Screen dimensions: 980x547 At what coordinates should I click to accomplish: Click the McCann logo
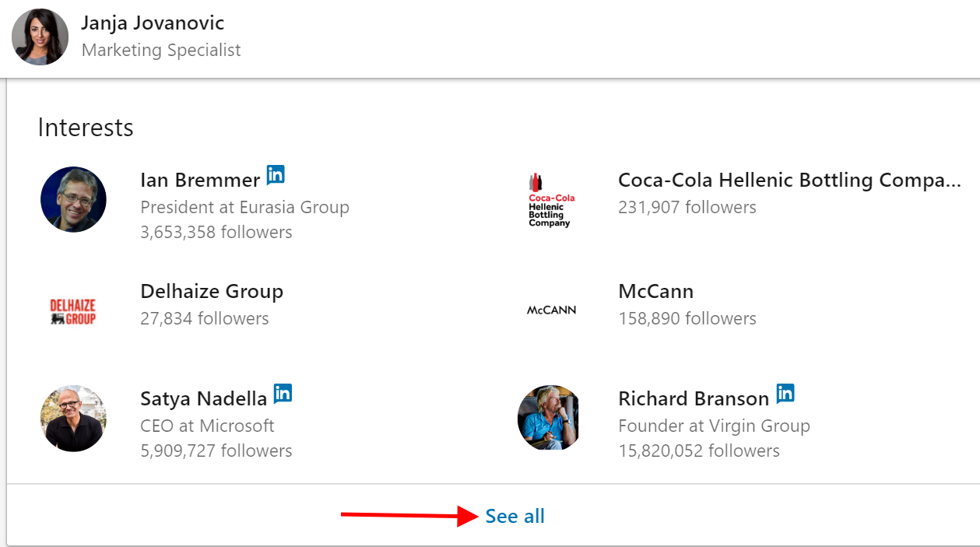click(x=551, y=310)
